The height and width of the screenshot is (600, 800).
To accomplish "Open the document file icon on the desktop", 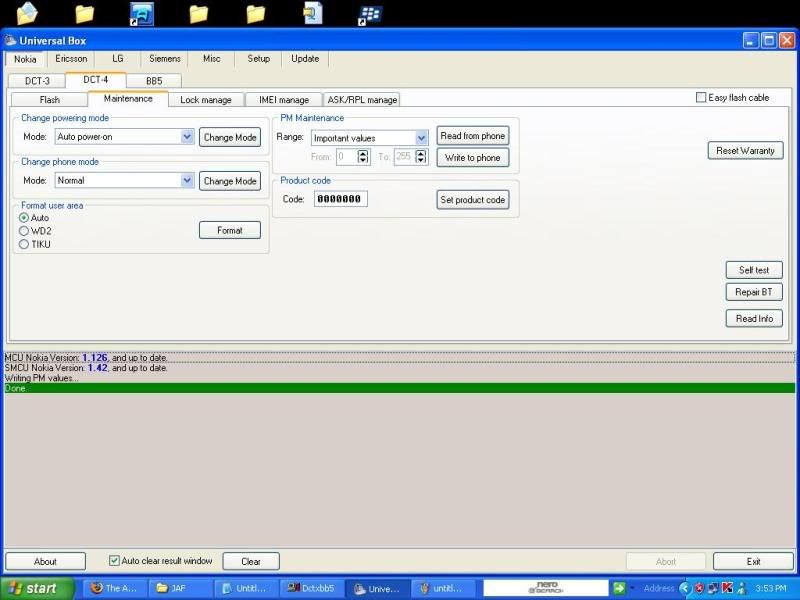I will click(x=312, y=13).
